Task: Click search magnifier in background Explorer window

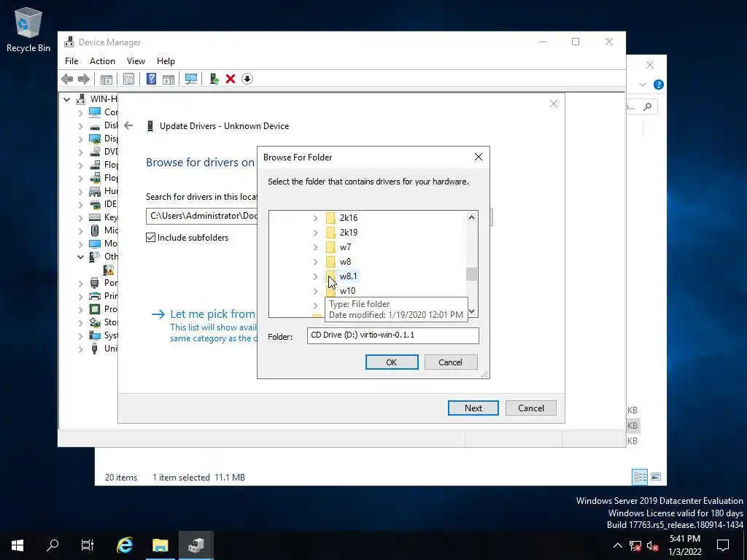Action: (648, 106)
